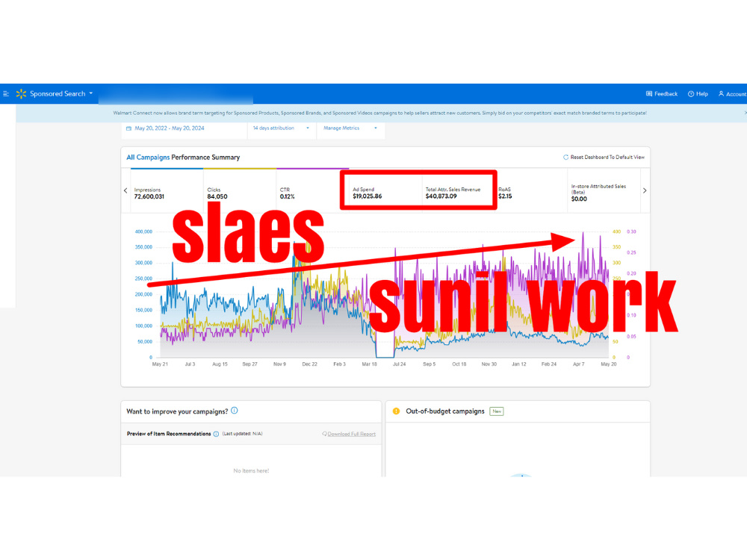Click Reset Dashboard To Default View
The image size is (747, 560).
coord(604,157)
